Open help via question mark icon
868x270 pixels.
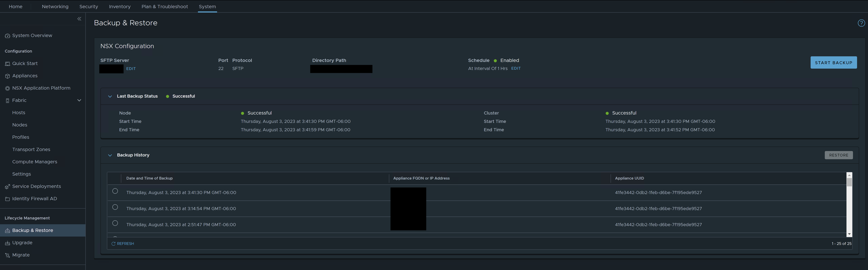[x=861, y=23]
